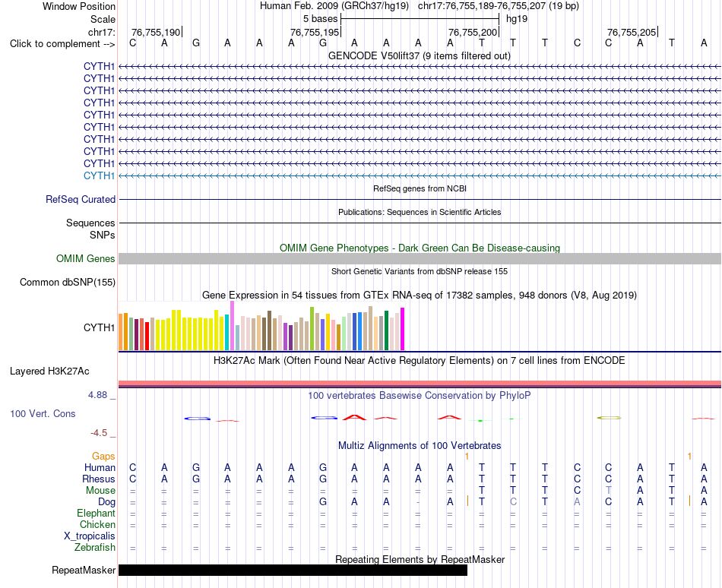Select the Layered H3K27Ac track label
This screenshot has width=722, height=588.
49,371
